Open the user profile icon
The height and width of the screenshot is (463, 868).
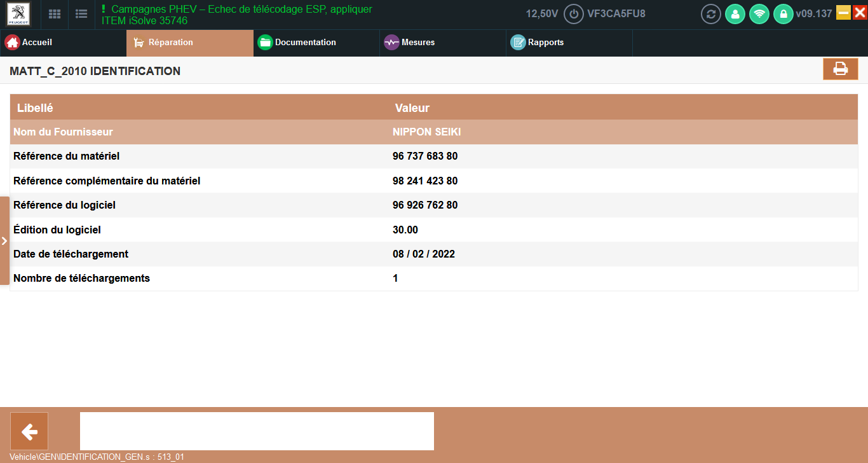(x=735, y=14)
